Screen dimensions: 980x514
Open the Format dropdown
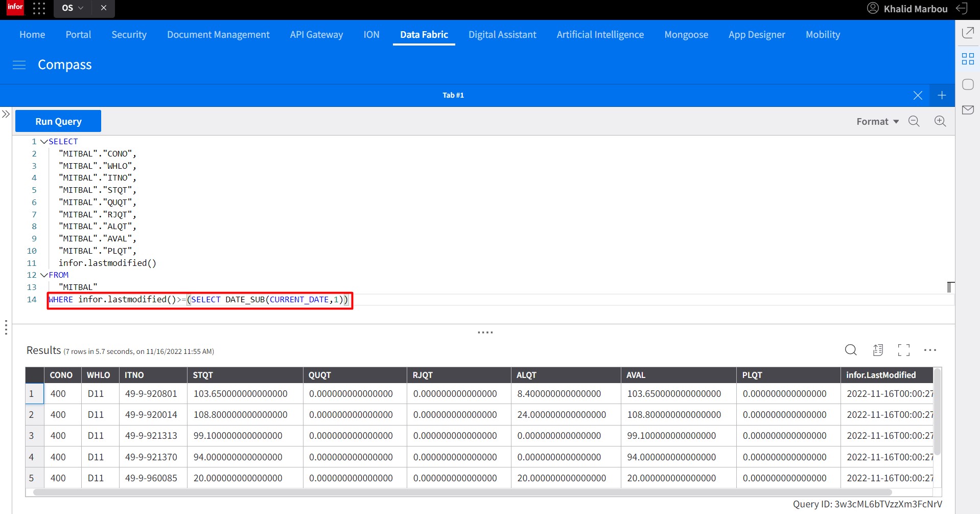pos(878,121)
